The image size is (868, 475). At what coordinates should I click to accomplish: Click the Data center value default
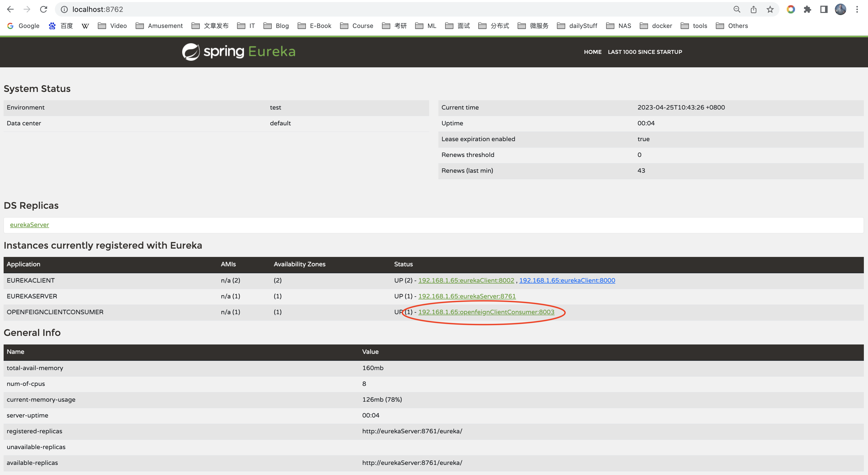click(280, 123)
